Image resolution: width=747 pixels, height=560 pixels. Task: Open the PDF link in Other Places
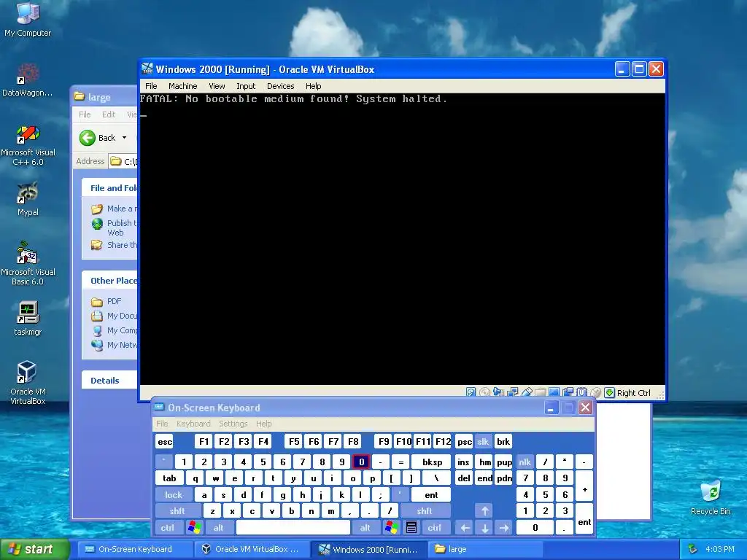114,301
